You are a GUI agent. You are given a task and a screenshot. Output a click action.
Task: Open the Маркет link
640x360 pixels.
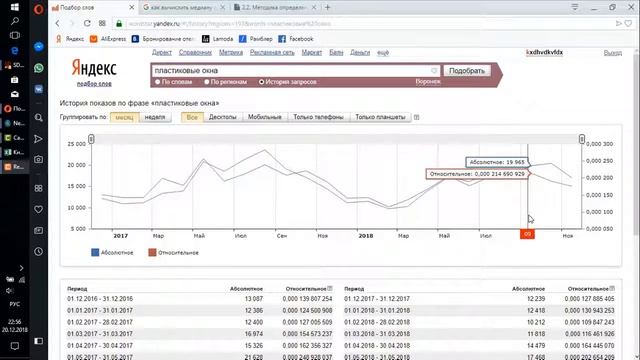pyautogui.click(x=311, y=53)
